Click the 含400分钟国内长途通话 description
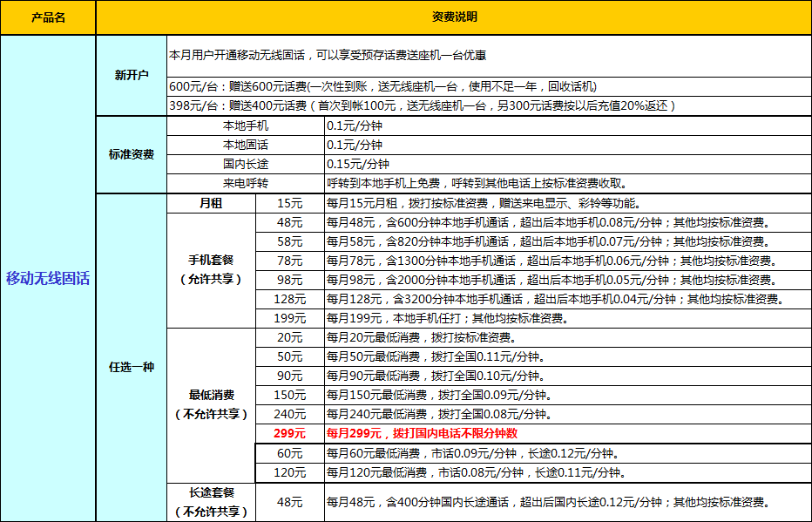 [x=568, y=502]
